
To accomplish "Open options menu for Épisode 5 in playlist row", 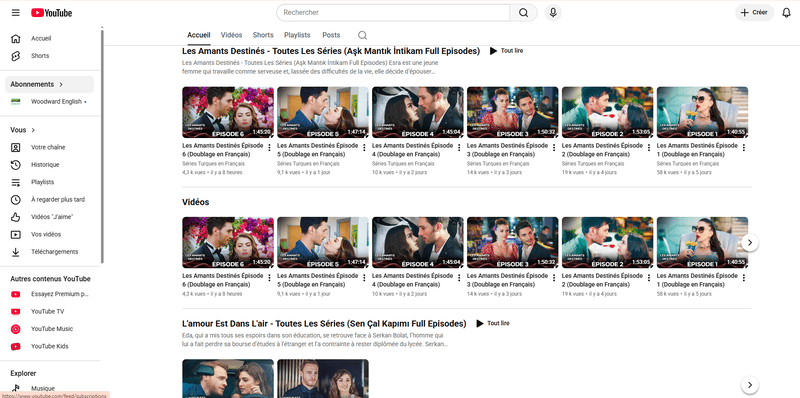I will click(364, 148).
